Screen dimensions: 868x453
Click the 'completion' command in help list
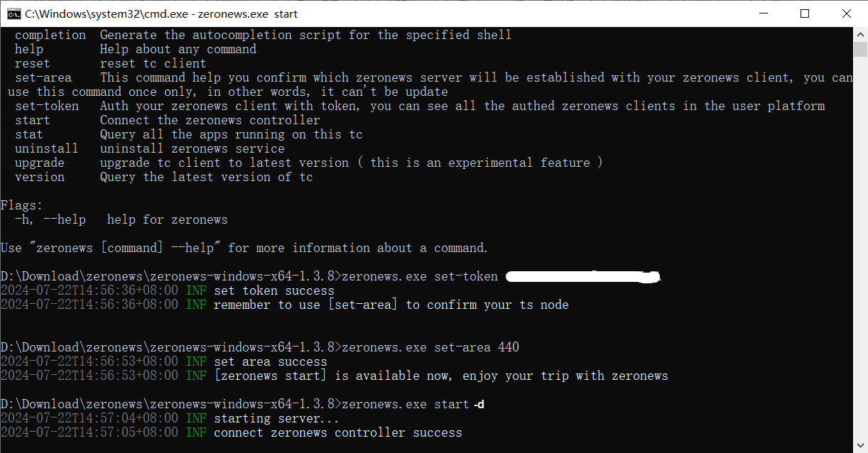50,35
